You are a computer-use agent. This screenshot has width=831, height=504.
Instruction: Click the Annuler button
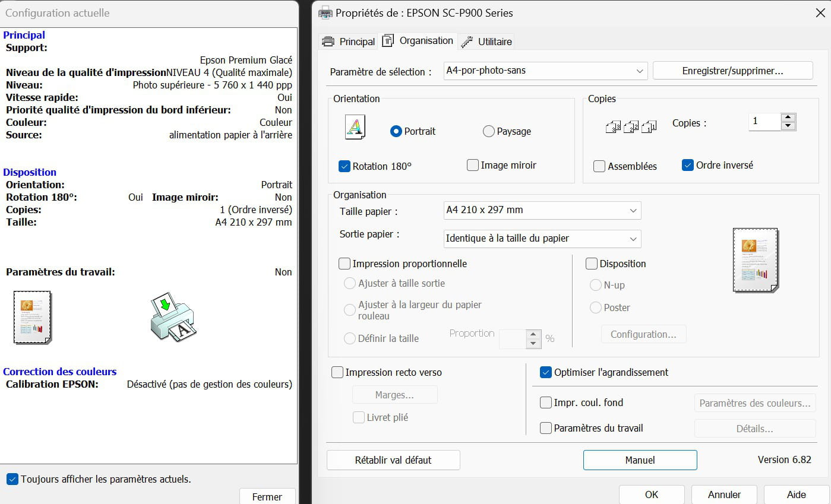pos(724,495)
